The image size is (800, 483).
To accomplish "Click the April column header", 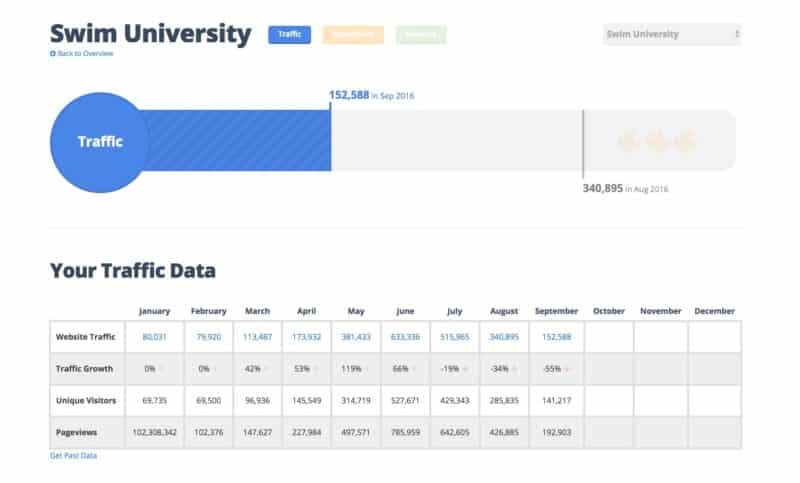I will pyautogui.click(x=306, y=311).
